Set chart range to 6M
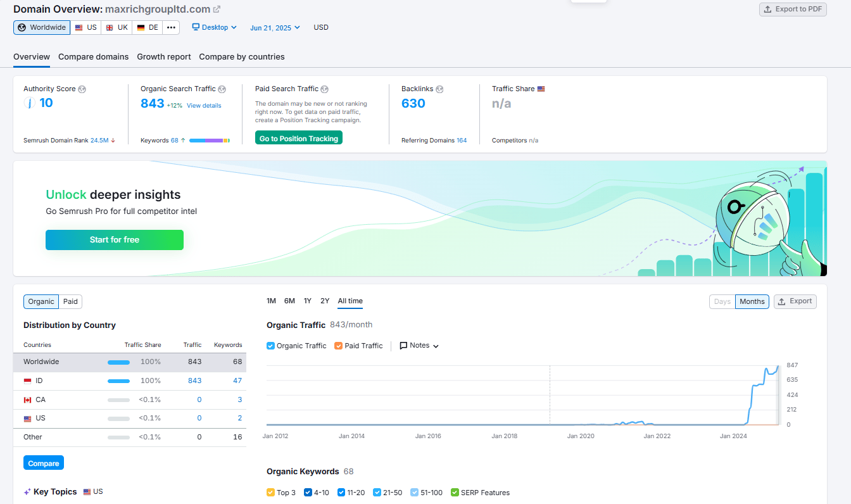This screenshot has height=504, width=851. [289, 301]
